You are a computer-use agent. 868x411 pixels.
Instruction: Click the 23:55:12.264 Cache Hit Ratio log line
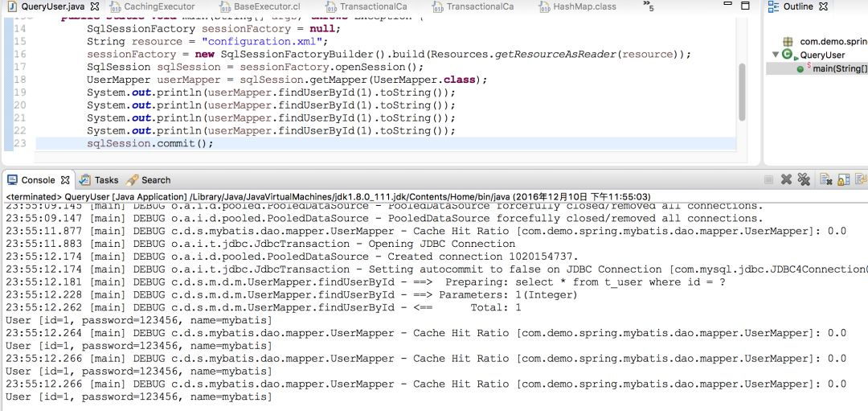click(x=426, y=333)
